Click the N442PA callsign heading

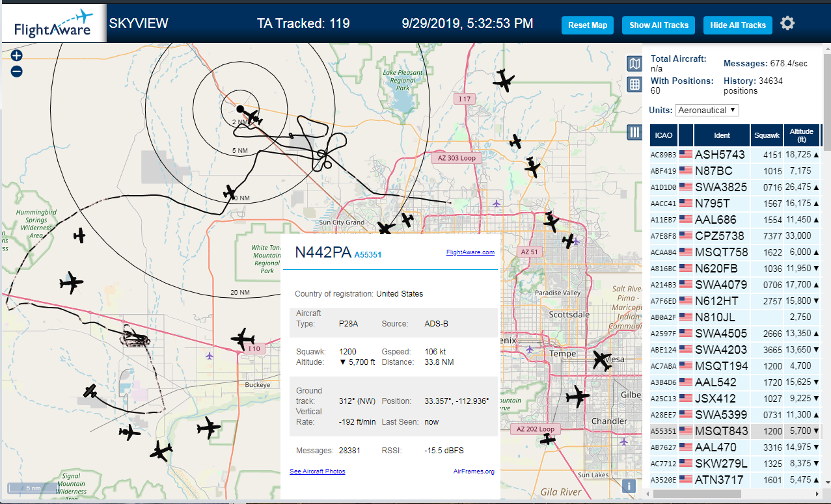[323, 253]
